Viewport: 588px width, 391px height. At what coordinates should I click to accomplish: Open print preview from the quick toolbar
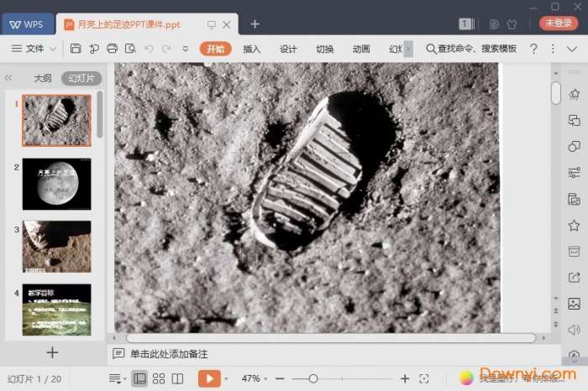(130, 49)
